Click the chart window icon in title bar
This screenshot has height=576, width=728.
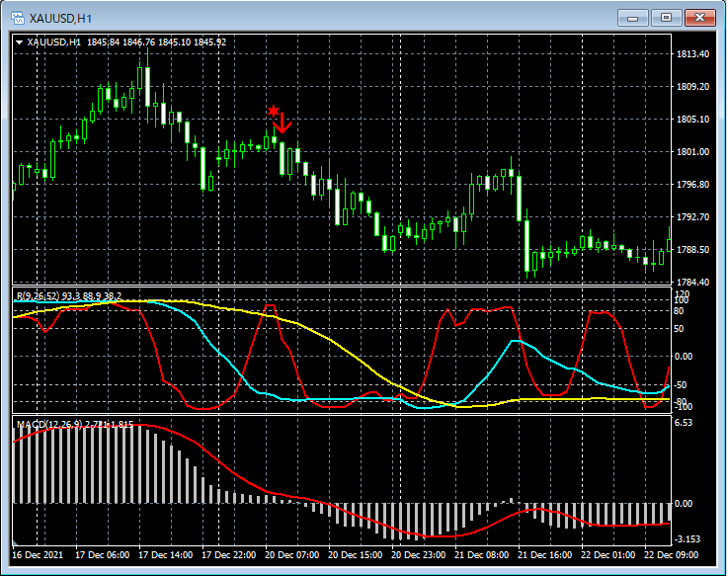18,18
